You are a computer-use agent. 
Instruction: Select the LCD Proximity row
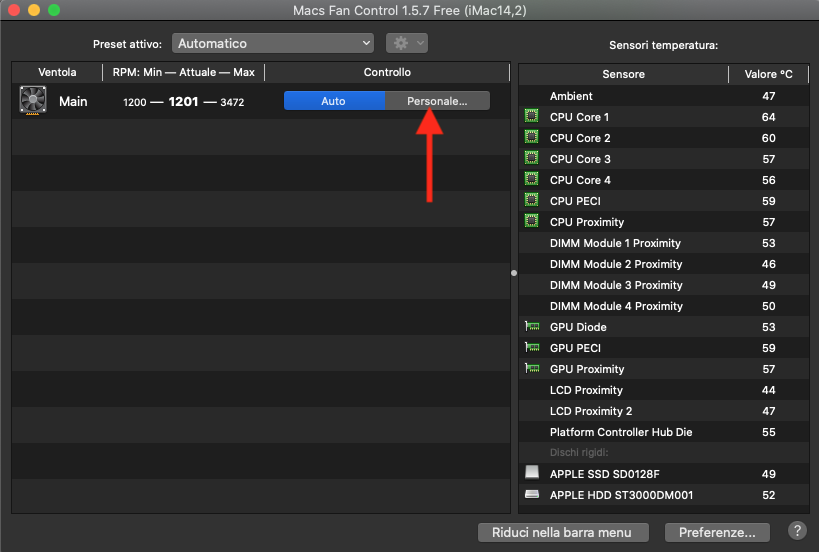click(664, 390)
